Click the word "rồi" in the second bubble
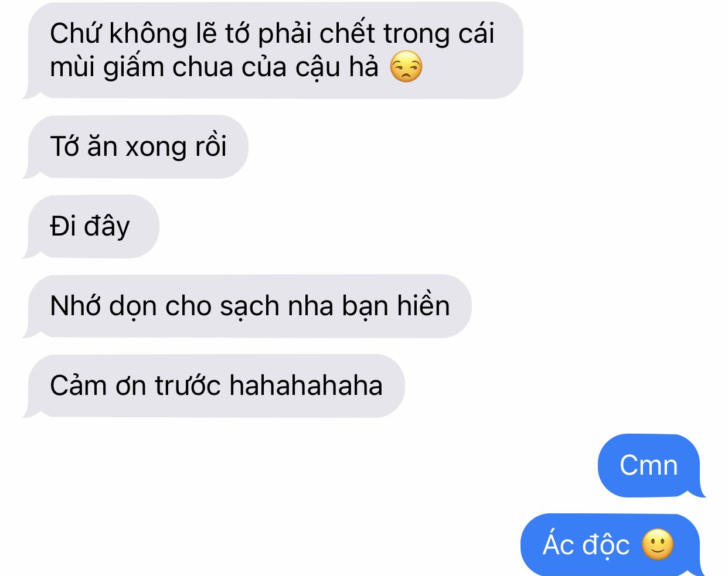Viewport: 728px width, 576px height. (x=210, y=146)
